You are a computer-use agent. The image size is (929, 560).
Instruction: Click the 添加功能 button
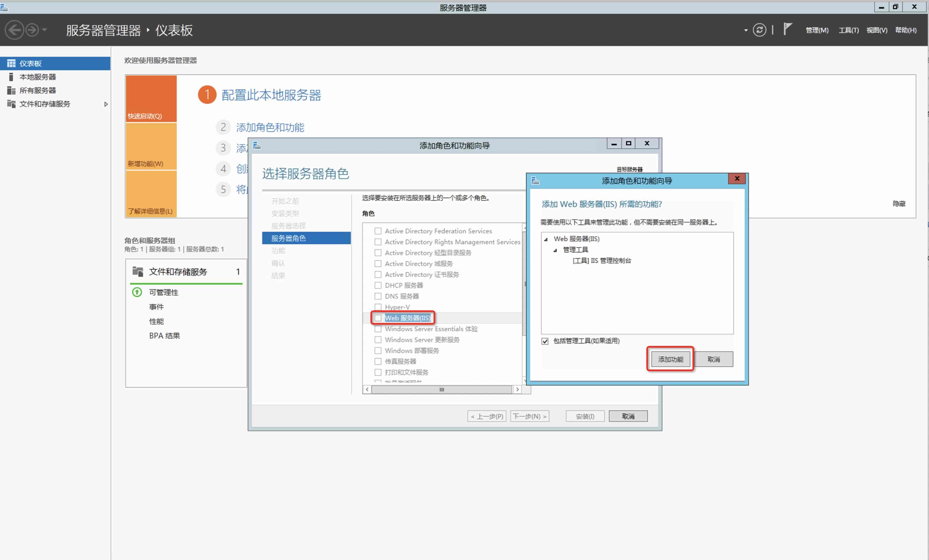pos(670,359)
